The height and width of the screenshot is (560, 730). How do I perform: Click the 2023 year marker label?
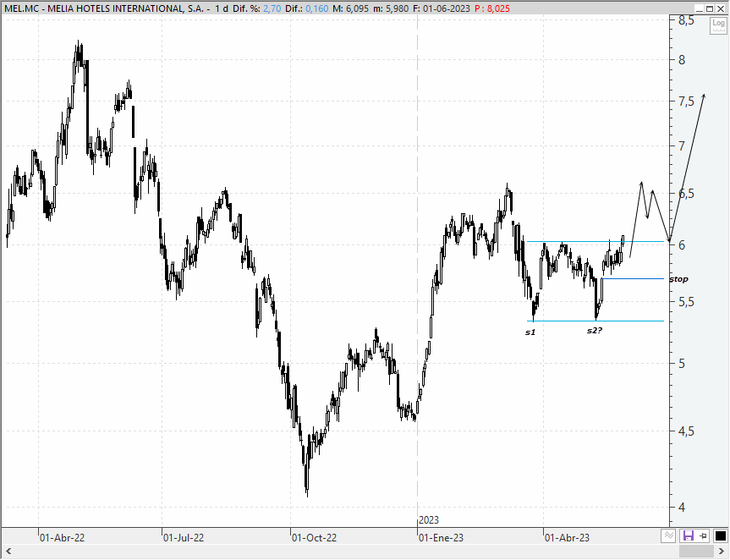(x=429, y=520)
